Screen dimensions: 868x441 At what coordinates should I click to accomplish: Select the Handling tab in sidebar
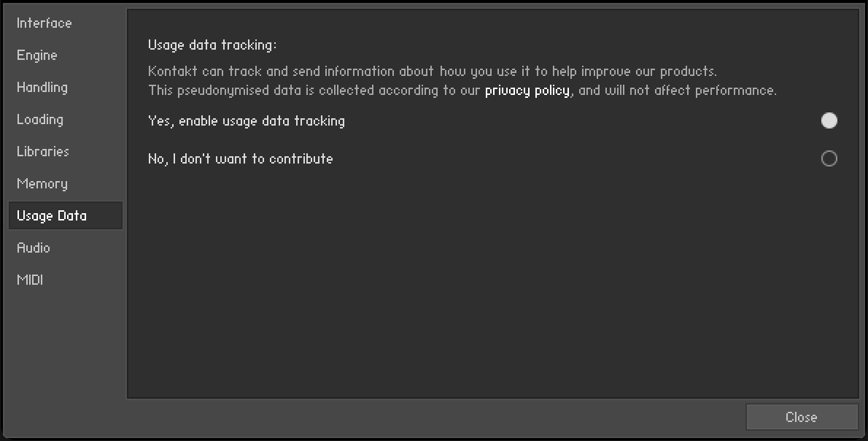[42, 88]
